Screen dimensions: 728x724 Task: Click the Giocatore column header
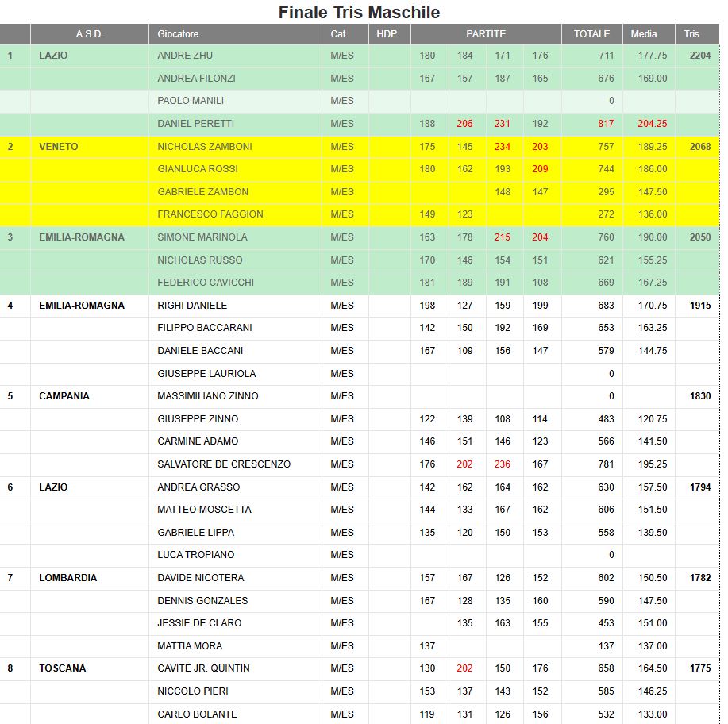179,34
